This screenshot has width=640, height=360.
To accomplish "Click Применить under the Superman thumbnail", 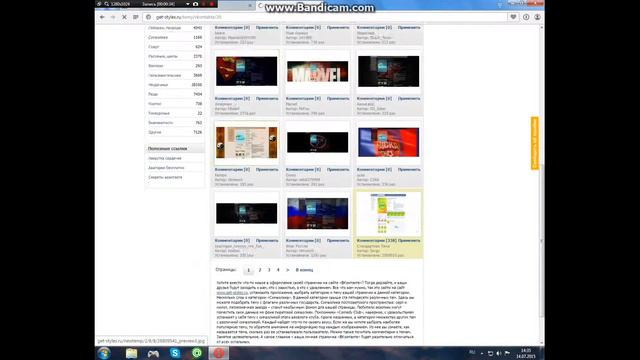I will (x=267, y=98).
